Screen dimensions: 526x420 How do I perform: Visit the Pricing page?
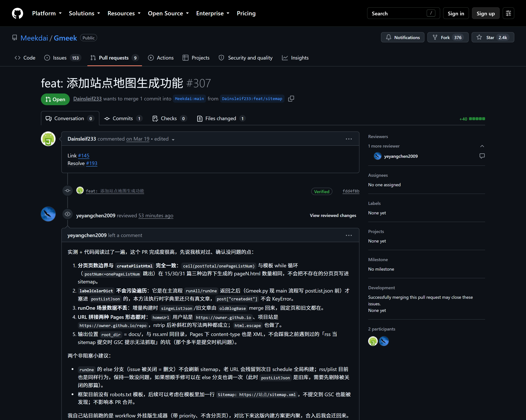tap(246, 13)
